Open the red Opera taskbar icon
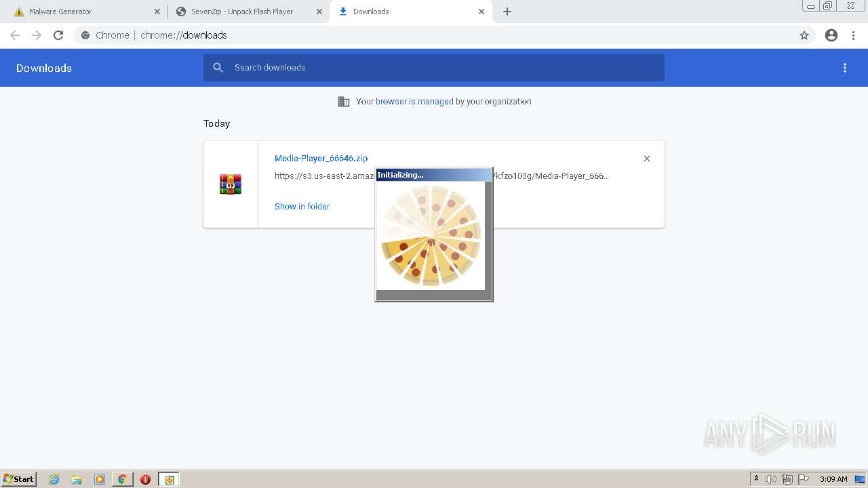Image resolution: width=868 pixels, height=488 pixels. 145,479
